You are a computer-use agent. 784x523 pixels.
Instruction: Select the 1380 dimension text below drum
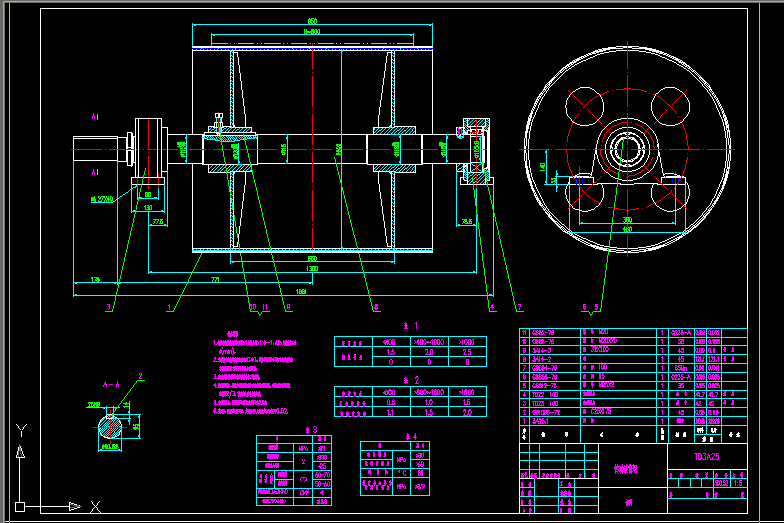click(x=313, y=269)
